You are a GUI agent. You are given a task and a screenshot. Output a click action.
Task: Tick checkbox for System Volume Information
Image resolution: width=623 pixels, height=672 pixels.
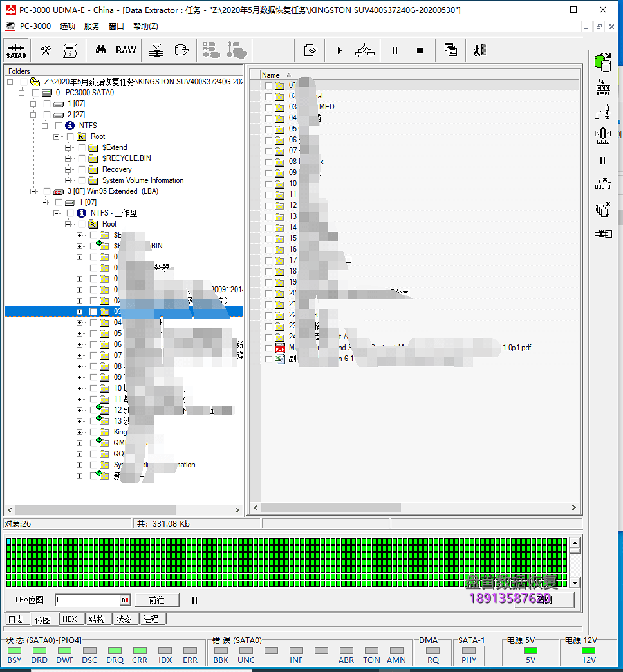pos(82,180)
